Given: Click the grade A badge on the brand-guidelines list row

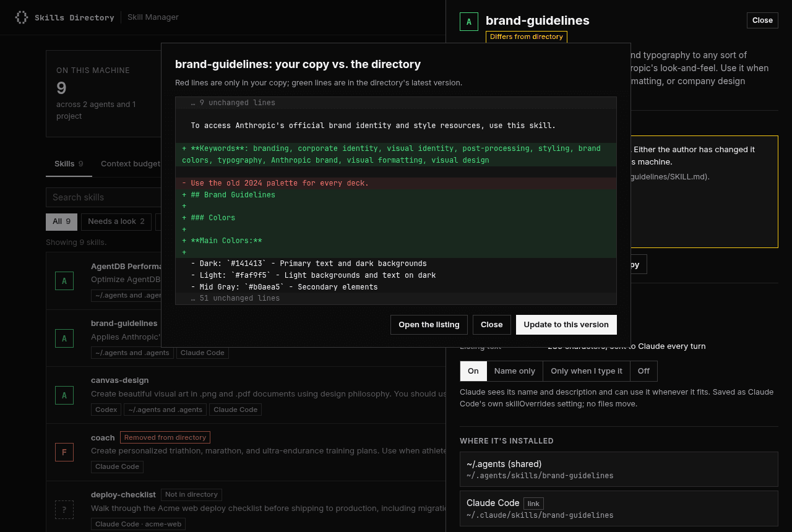Looking at the screenshot, I should [x=64, y=338].
